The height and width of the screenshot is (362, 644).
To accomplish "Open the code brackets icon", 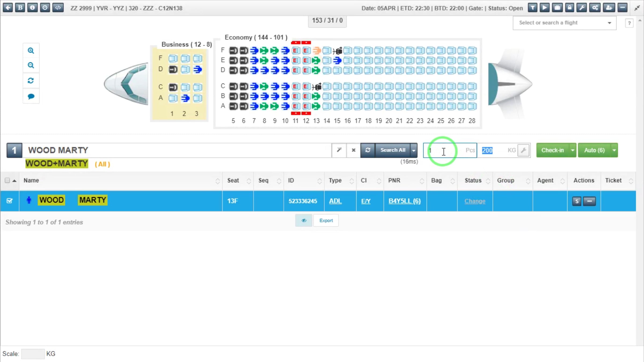I will (x=58, y=8).
